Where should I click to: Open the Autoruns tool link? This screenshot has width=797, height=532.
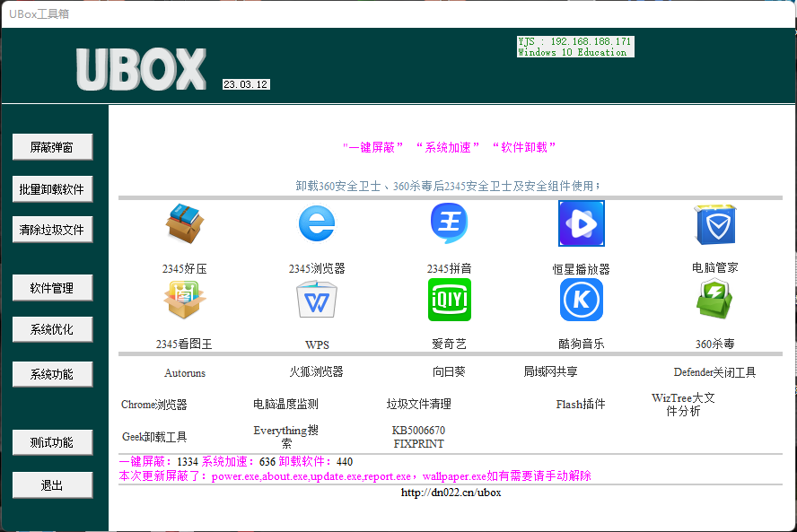(185, 373)
